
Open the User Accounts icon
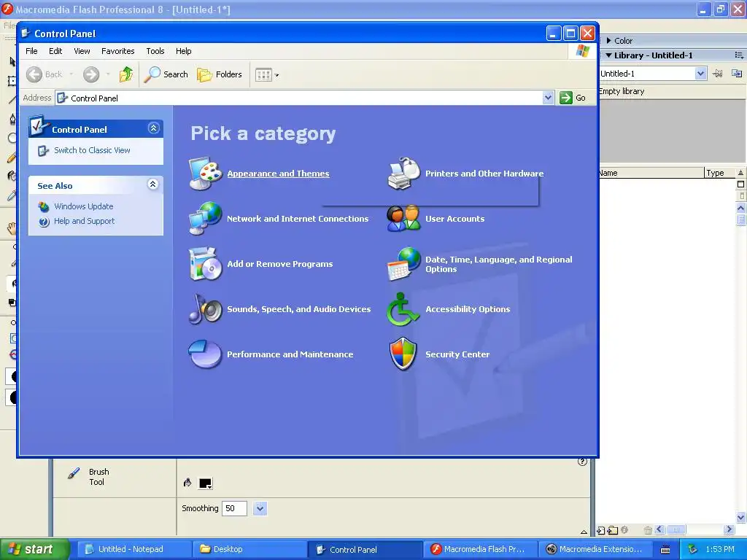pyautogui.click(x=404, y=219)
